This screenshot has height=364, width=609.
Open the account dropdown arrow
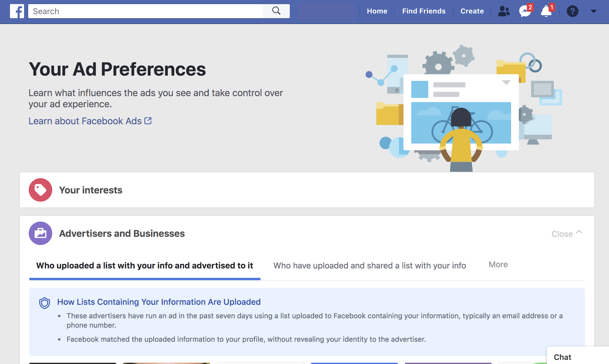coord(594,11)
